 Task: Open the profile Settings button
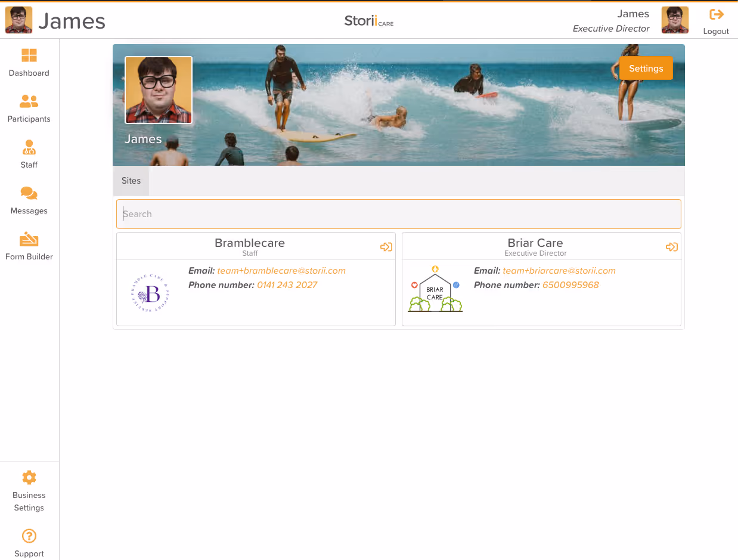(x=646, y=69)
